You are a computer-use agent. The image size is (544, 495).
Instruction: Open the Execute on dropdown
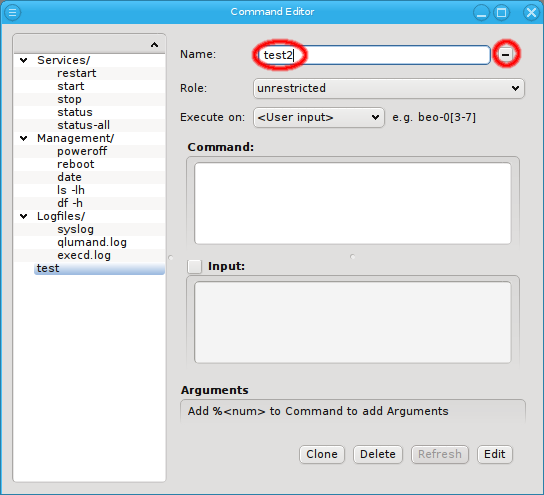319,117
